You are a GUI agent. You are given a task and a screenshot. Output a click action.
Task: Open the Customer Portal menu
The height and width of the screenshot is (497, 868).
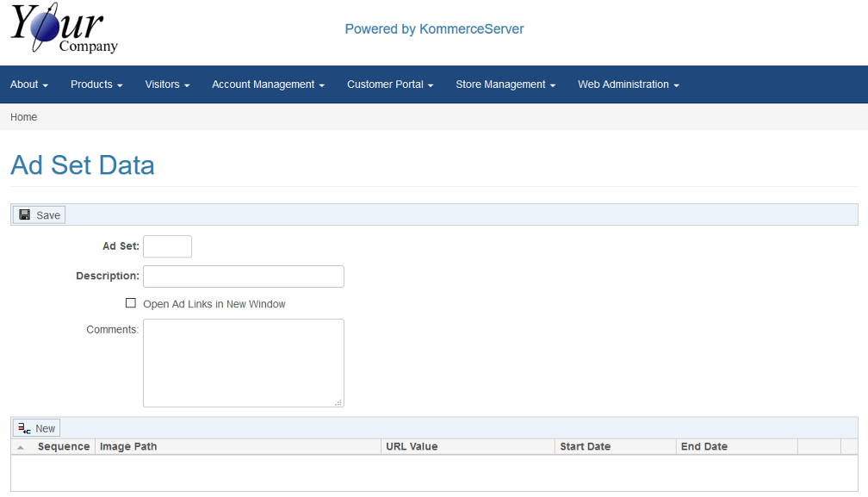[x=390, y=84]
